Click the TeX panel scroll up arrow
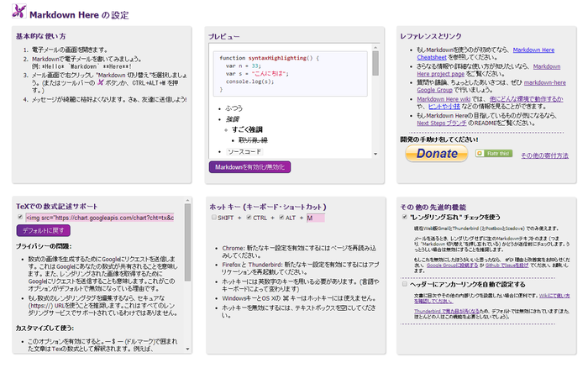 click(187, 201)
